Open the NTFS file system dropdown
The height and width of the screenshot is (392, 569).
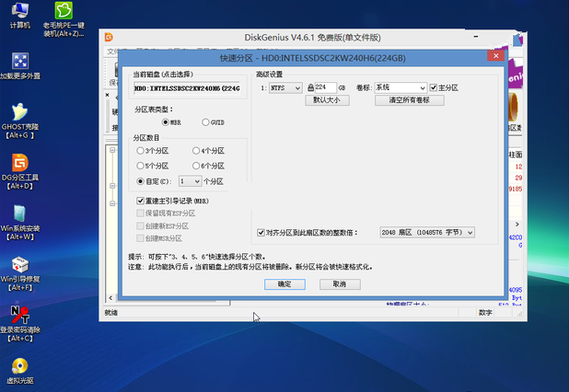[287, 87]
